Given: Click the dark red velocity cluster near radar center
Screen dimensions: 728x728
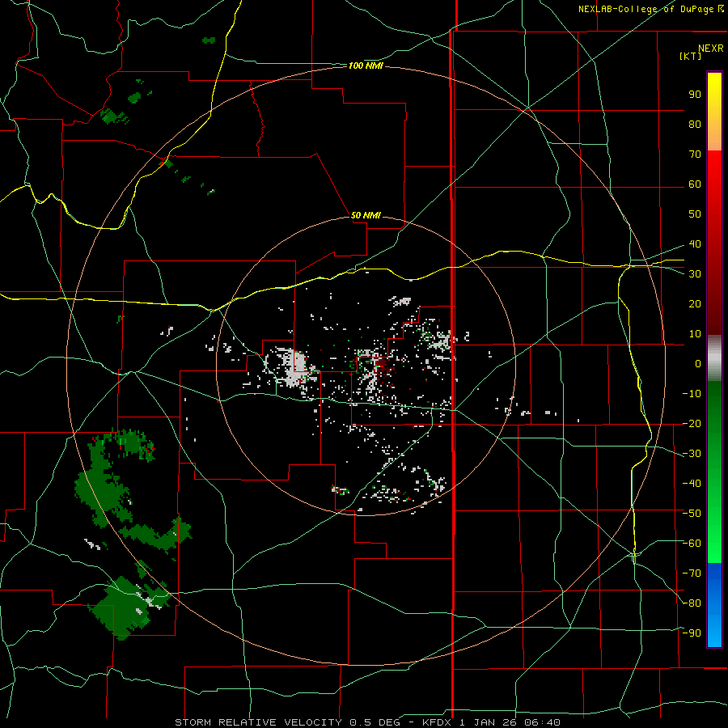Looking at the screenshot, I should coord(383,366).
